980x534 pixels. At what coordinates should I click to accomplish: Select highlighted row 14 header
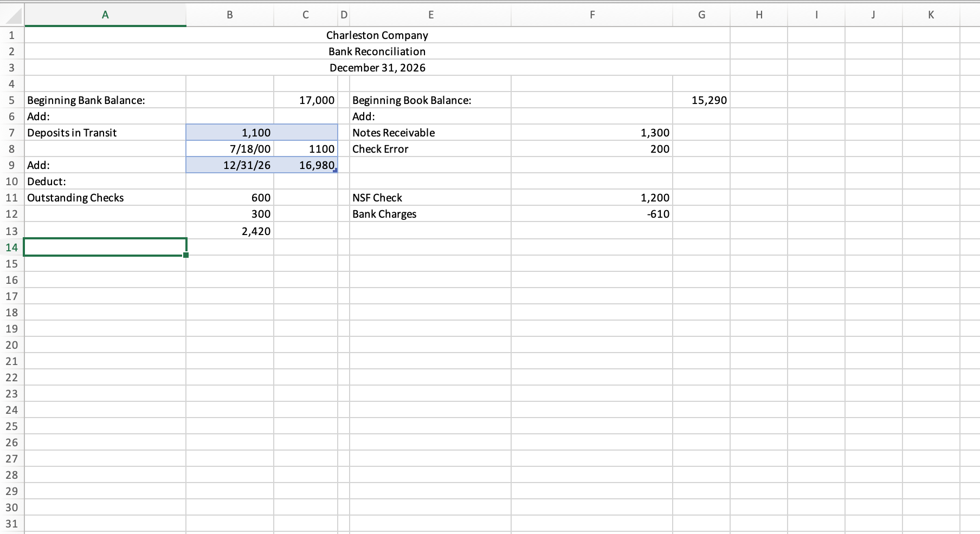click(12, 248)
